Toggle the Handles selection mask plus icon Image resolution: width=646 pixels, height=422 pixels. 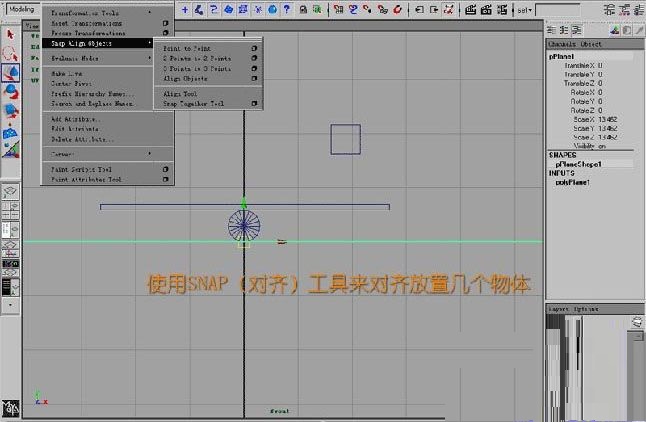pyautogui.click(x=185, y=9)
